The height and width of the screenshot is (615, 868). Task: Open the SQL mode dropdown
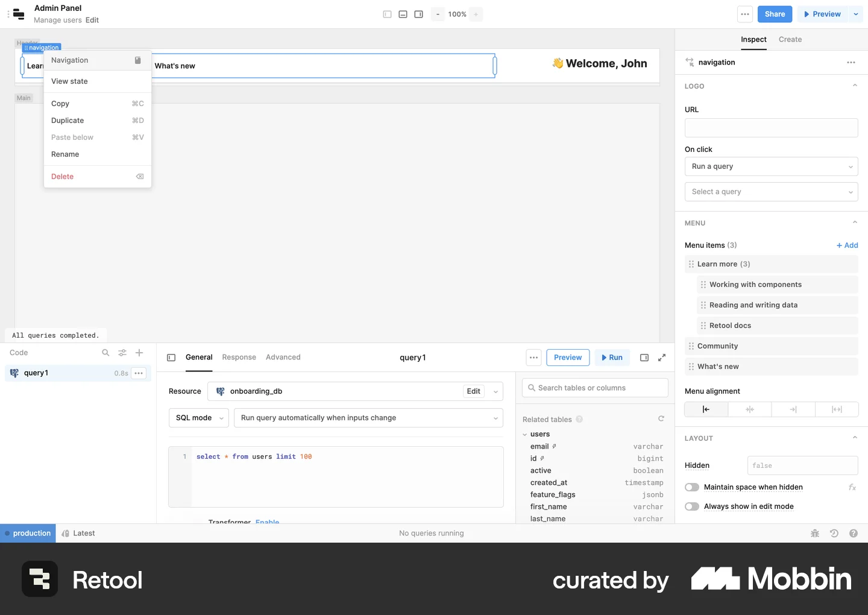tap(199, 418)
